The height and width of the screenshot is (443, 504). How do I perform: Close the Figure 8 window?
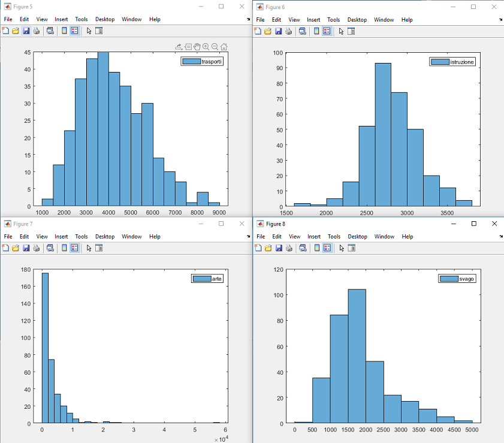494,224
